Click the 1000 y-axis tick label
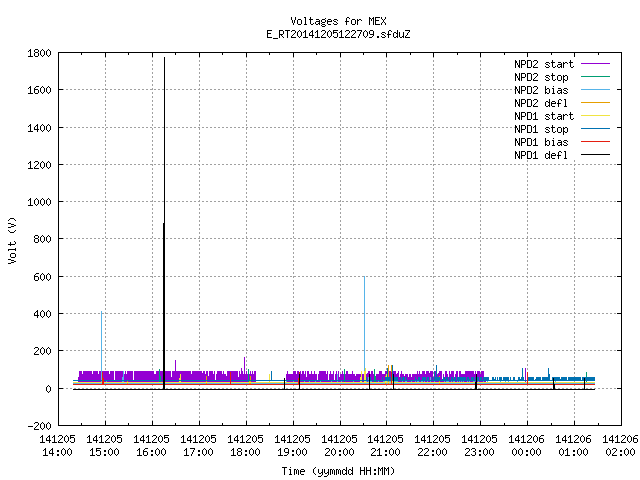The height and width of the screenshot is (480, 640). (x=39, y=202)
